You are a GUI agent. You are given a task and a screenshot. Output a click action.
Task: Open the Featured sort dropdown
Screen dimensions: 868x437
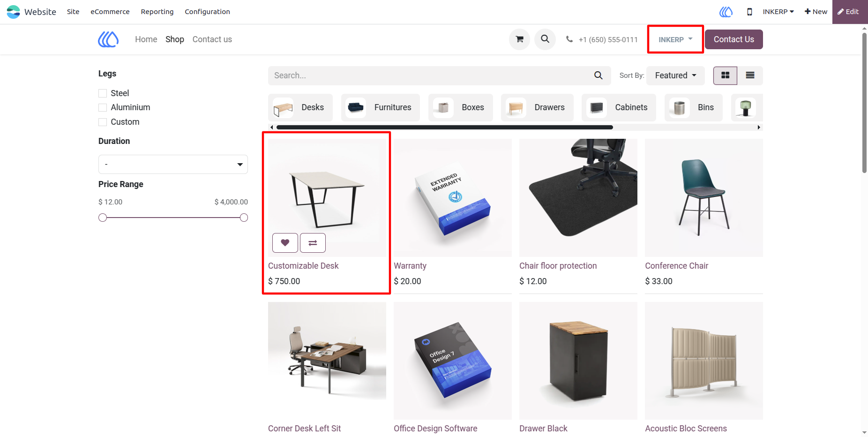(x=675, y=75)
